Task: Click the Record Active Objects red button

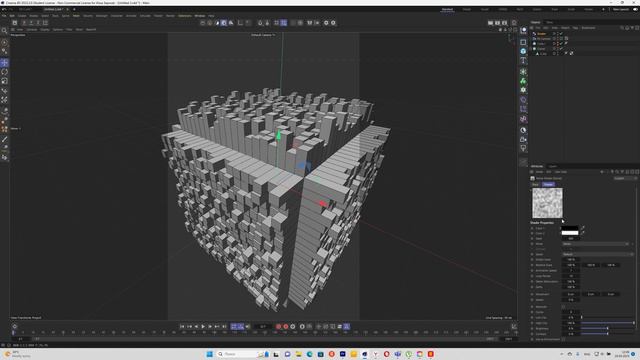Action: click(278, 327)
